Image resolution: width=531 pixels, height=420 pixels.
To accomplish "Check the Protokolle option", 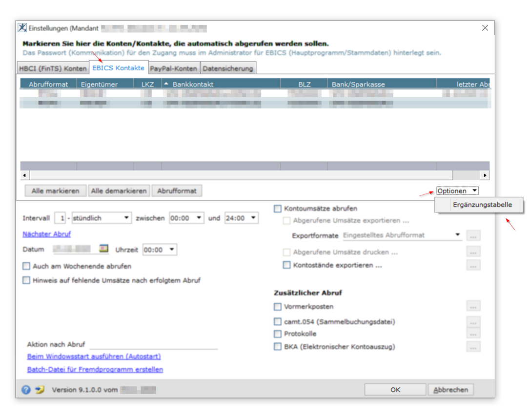I will point(278,334).
